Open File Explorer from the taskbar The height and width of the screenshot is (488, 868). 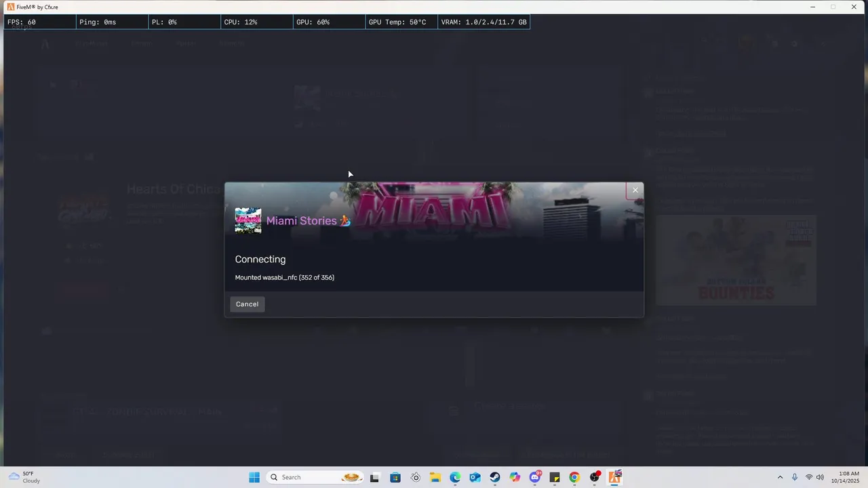435,477
